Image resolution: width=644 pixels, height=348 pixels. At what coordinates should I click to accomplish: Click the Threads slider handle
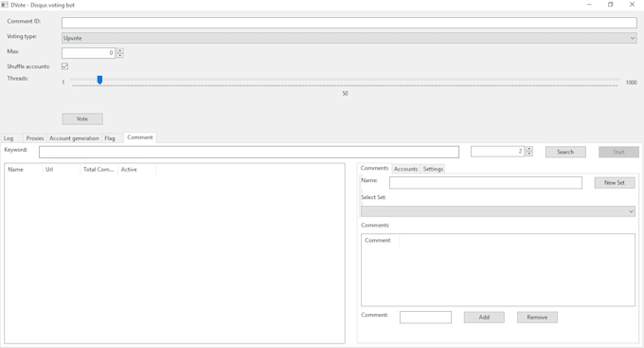(x=99, y=80)
